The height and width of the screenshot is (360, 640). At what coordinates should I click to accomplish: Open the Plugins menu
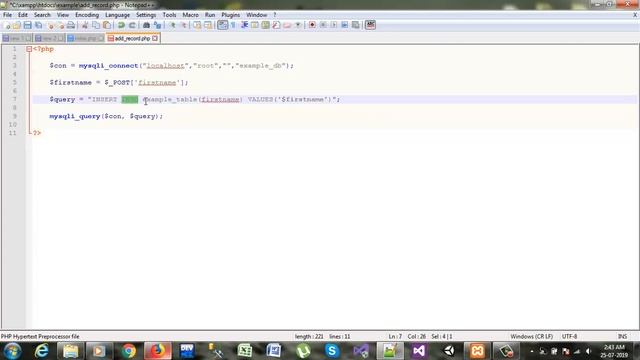[231, 15]
